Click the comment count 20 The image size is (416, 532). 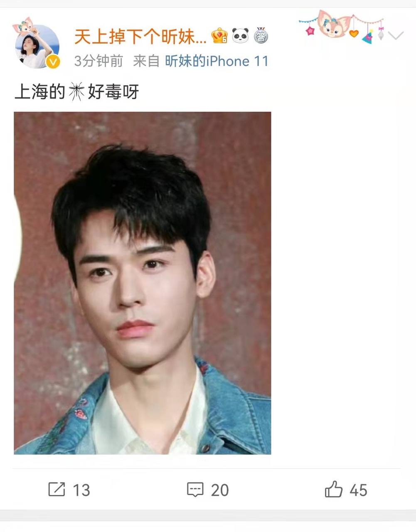[x=220, y=490]
